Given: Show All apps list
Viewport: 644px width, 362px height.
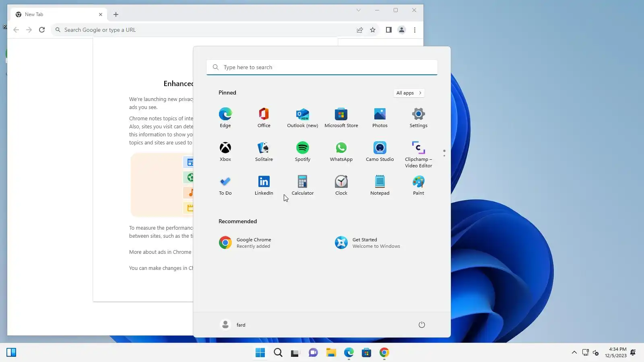Looking at the screenshot, I should coord(409,93).
